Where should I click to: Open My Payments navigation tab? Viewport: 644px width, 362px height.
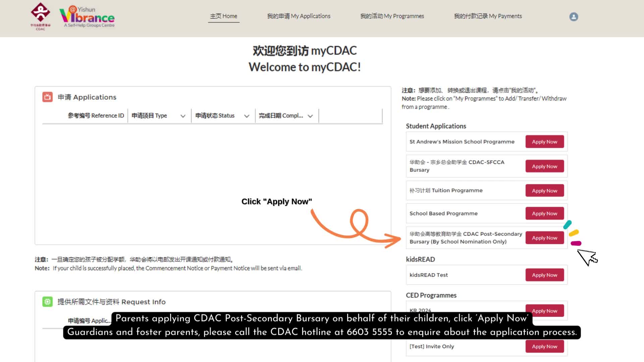point(487,16)
